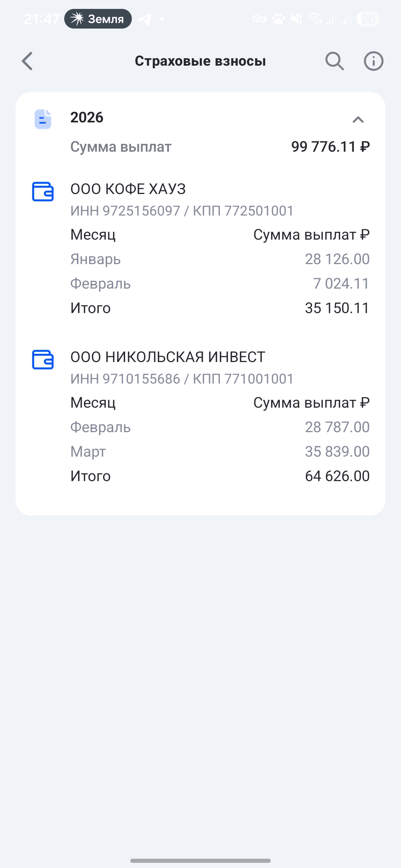The image size is (401, 868).
Task: Open the info circle icon
Action: coord(373,61)
